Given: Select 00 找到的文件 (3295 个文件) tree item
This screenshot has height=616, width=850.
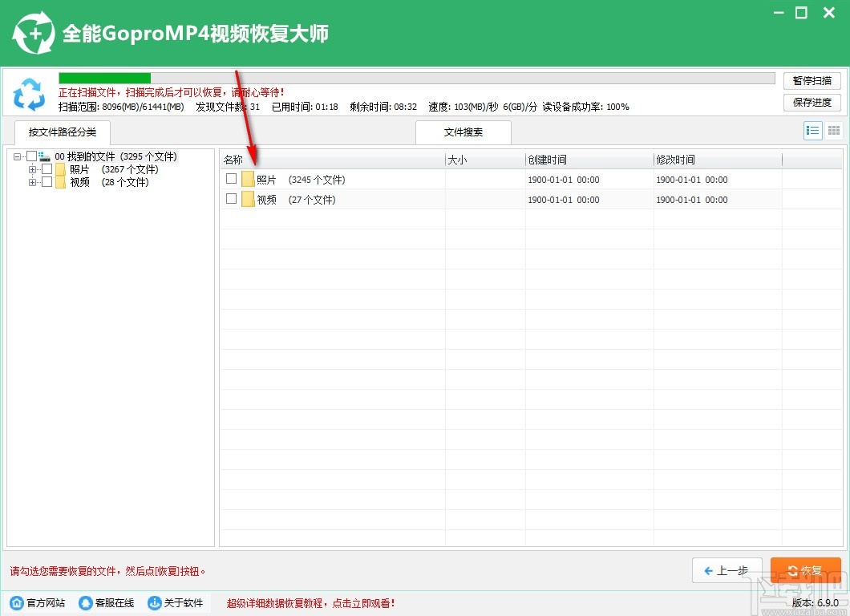Looking at the screenshot, I should tap(116, 156).
